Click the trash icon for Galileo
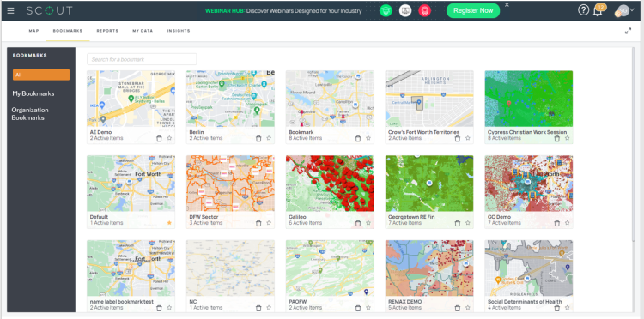The height and width of the screenshot is (319, 644). pos(358,224)
